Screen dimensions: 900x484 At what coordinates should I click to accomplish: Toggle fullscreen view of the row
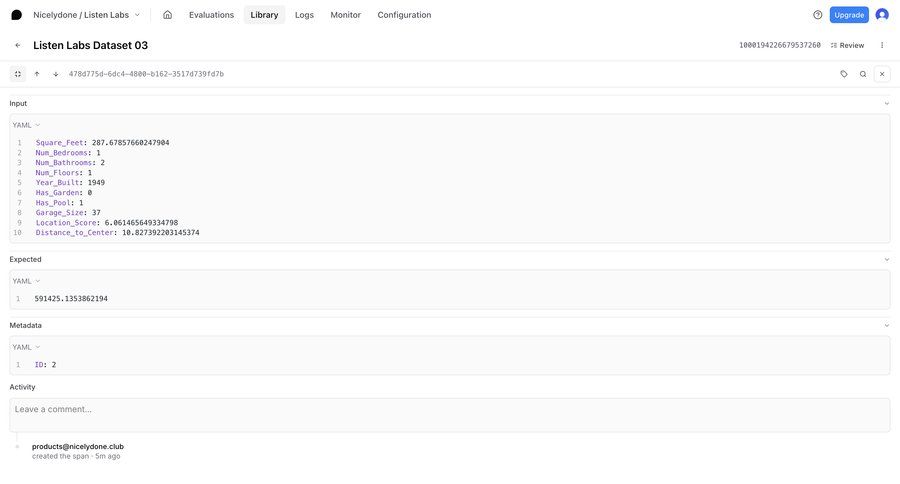pyautogui.click(x=18, y=74)
